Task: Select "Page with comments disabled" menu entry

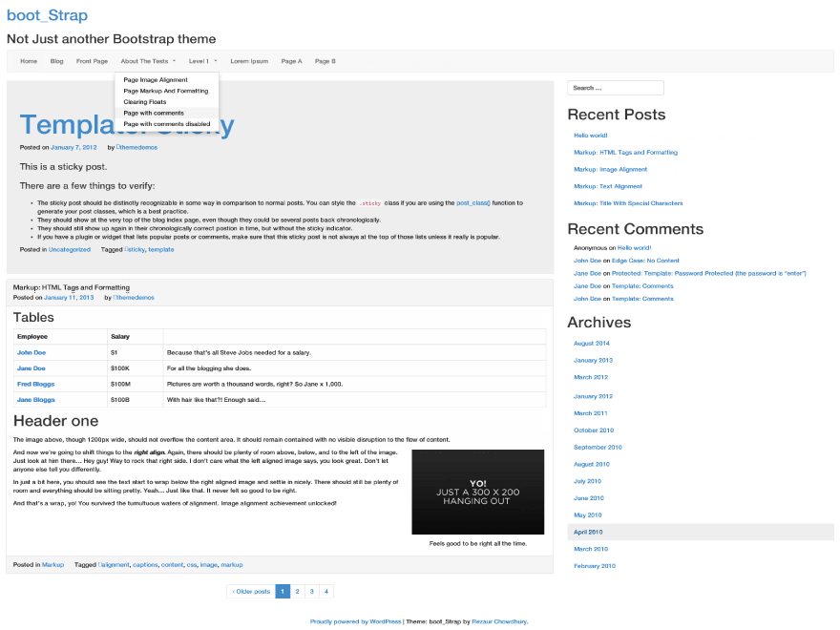Action: [168, 122]
